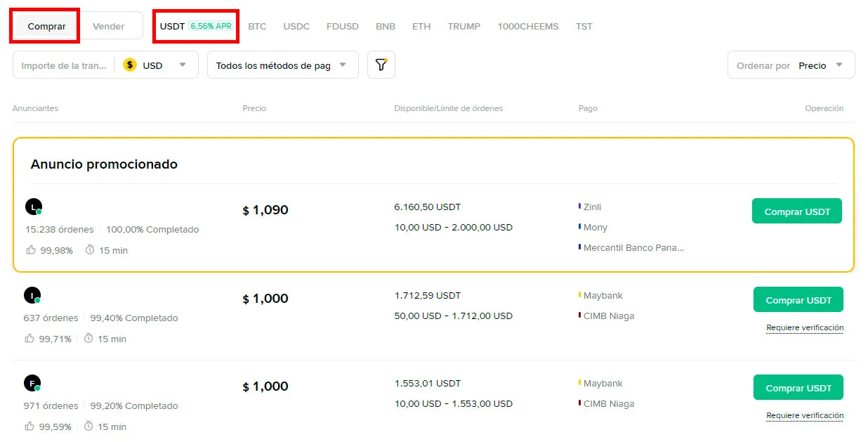Screen dimensions: 868x442
Task: Open the USD currency dropdown
Action: tap(156, 65)
